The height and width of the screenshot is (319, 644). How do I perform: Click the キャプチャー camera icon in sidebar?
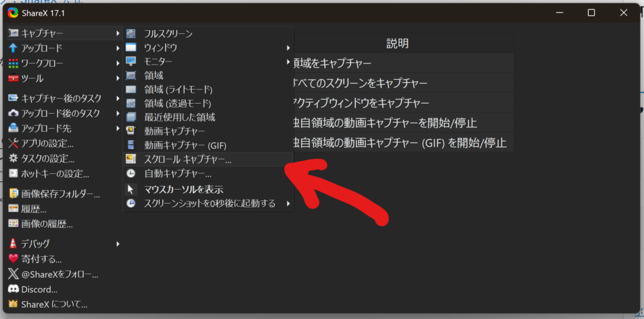pos(13,33)
